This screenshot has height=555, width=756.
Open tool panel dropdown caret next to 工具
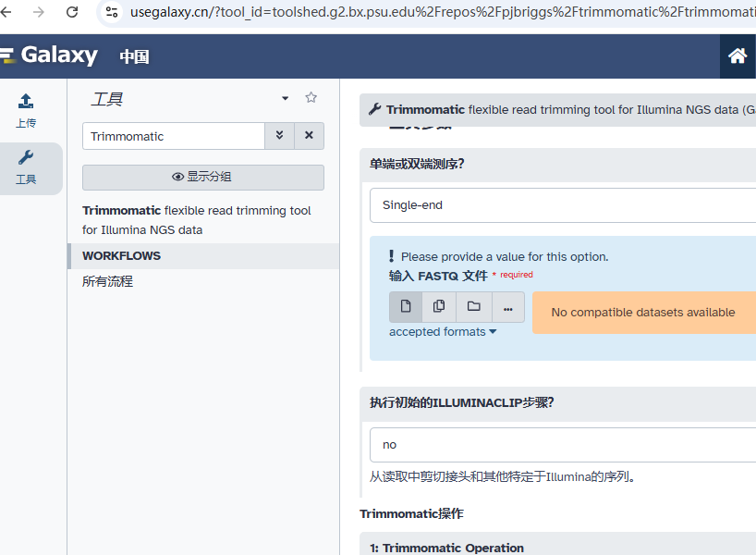pyautogui.click(x=285, y=98)
